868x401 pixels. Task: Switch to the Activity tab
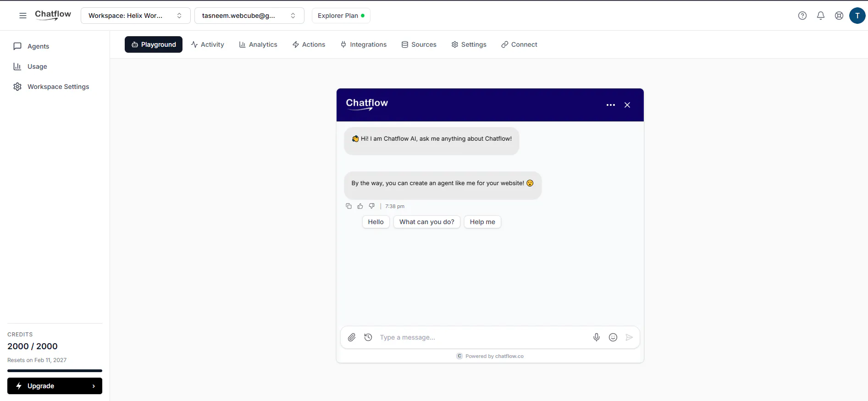pos(208,44)
